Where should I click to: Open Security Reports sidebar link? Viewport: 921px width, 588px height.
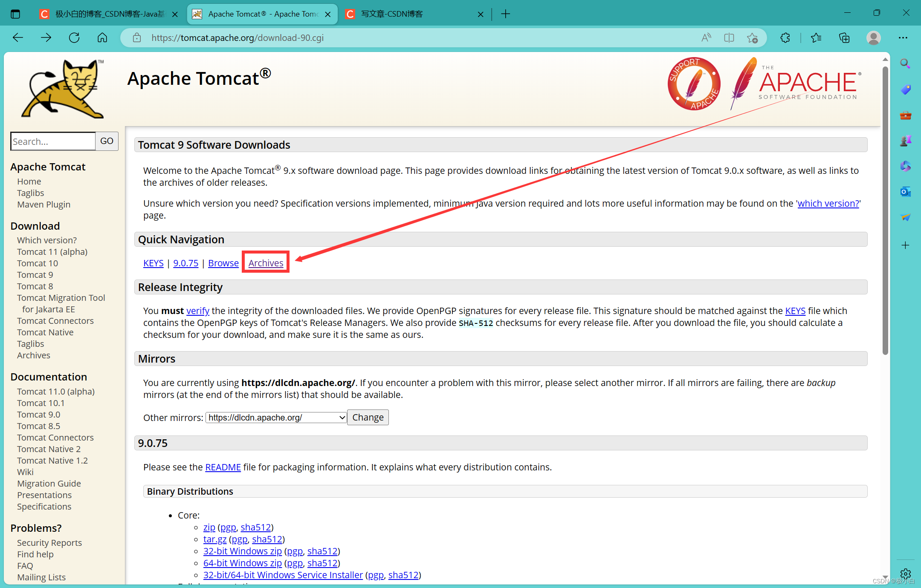point(49,543)
